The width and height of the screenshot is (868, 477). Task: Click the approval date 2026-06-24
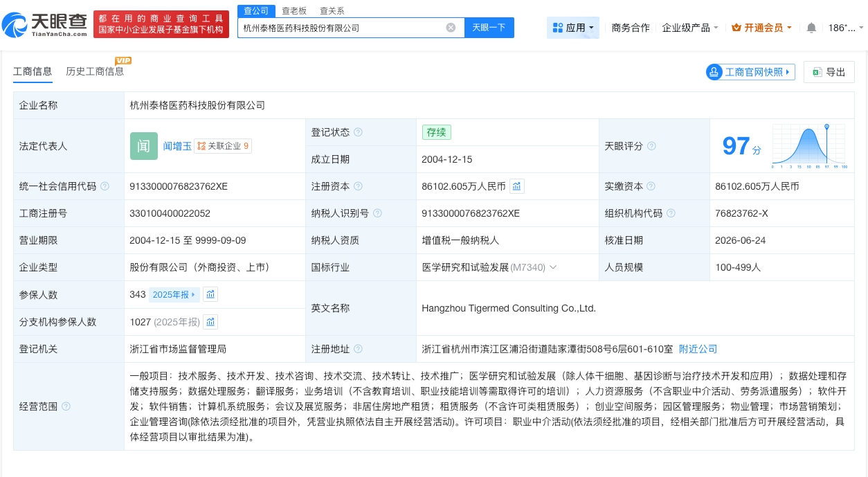pyautogui.click(x=741, y=240)
